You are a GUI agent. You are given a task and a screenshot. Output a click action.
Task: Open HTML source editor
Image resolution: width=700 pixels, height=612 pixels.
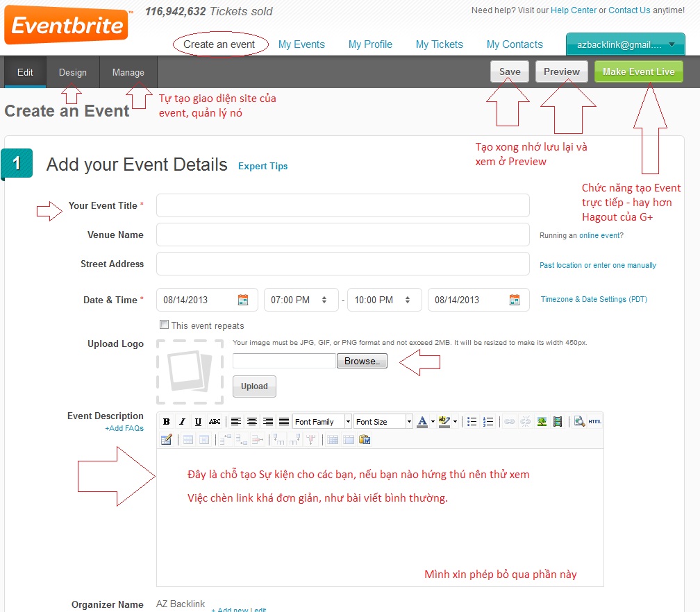pyautogui.click(x=594, y=422)
